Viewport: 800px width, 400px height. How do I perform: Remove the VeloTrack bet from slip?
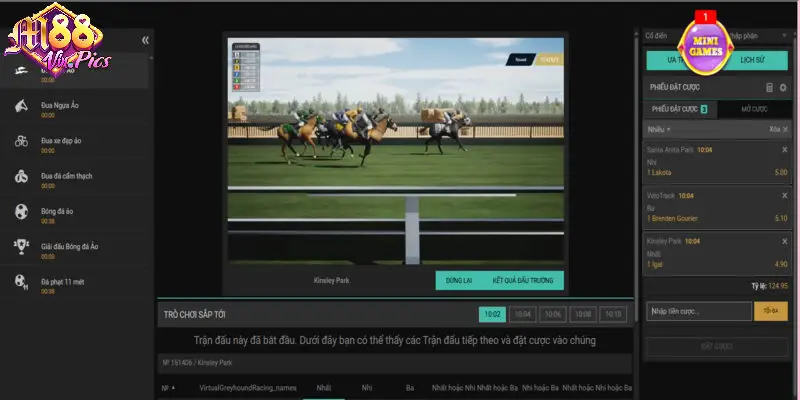pos(784,196)
